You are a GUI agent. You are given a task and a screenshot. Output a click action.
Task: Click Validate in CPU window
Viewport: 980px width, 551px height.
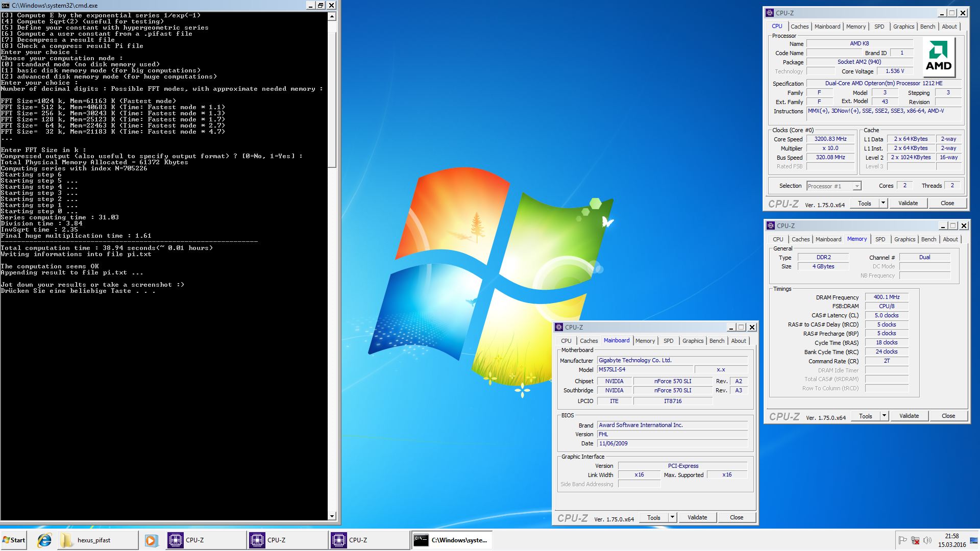pyautogui.click(x=908, y=203)
